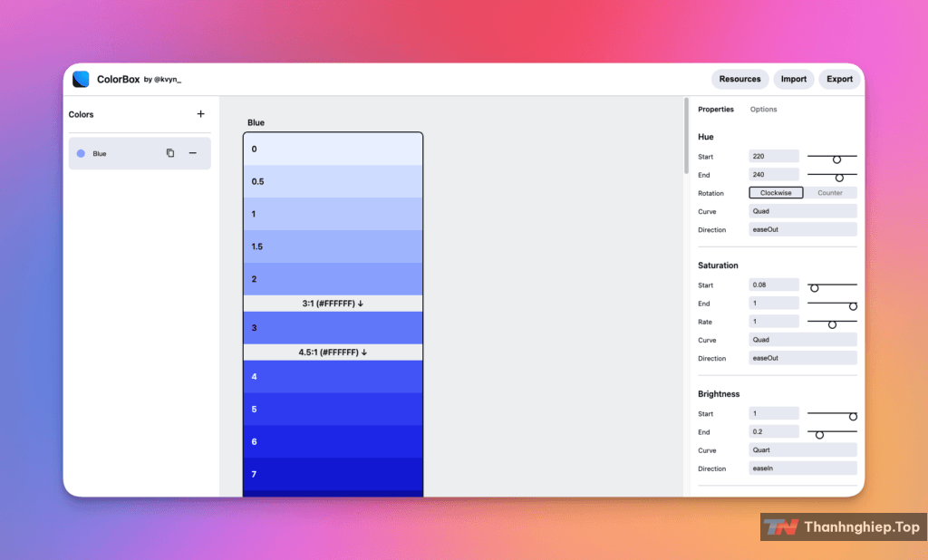Select color swatch step 6
The width and height of the screenshot is (928, 560).
[333, 441]
